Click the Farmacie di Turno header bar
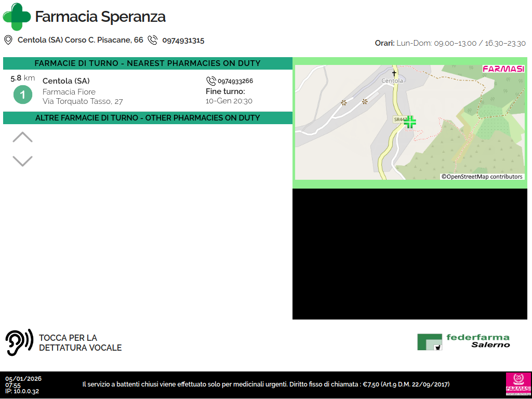 [x=148, y=63]
